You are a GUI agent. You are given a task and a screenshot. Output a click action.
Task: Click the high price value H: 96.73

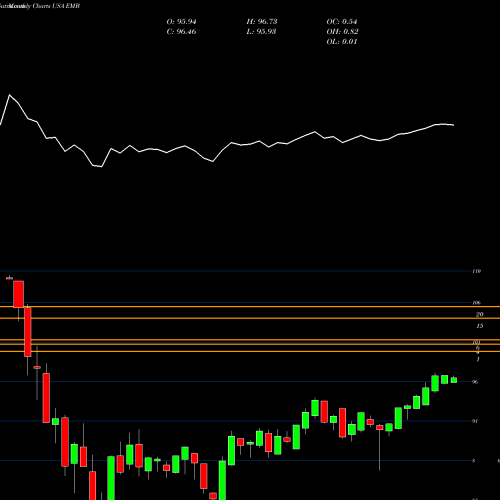click(x=262, y=22)
